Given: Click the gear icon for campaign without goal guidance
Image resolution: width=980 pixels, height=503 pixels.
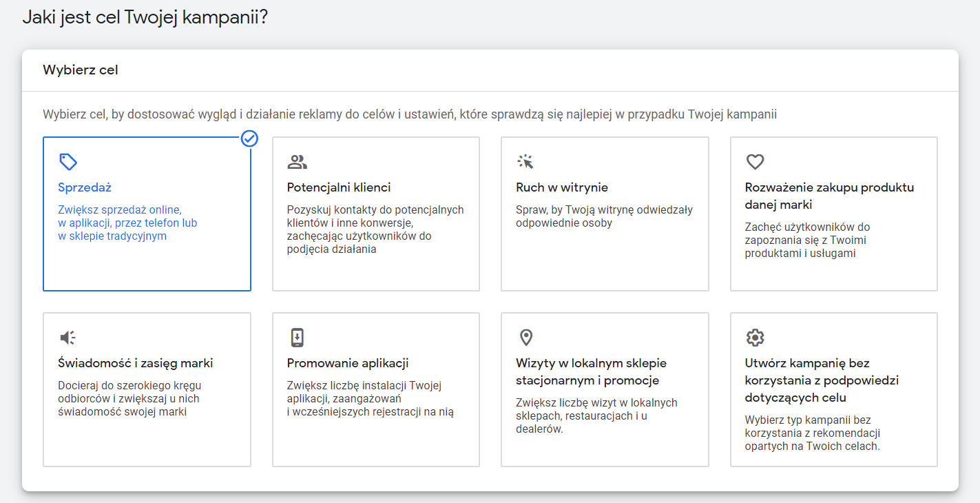Looking at the screenshot, I should 755,338.
